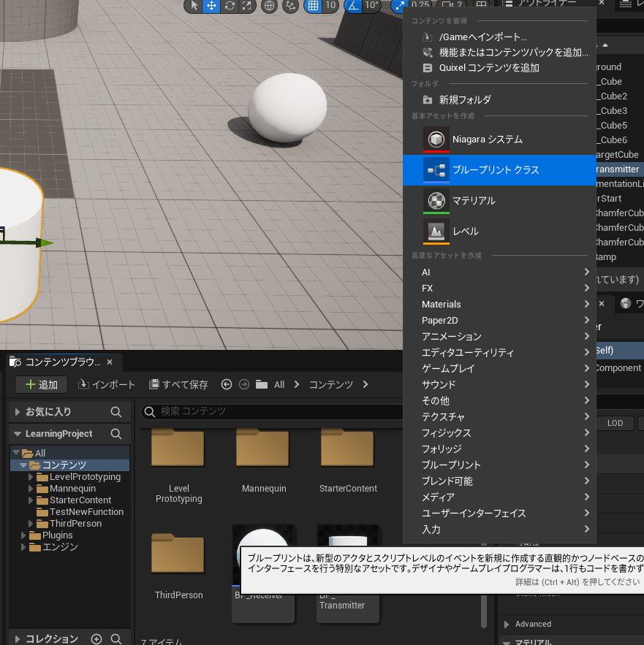Click the folder icon before All breadcrumb

click(262, 384)
